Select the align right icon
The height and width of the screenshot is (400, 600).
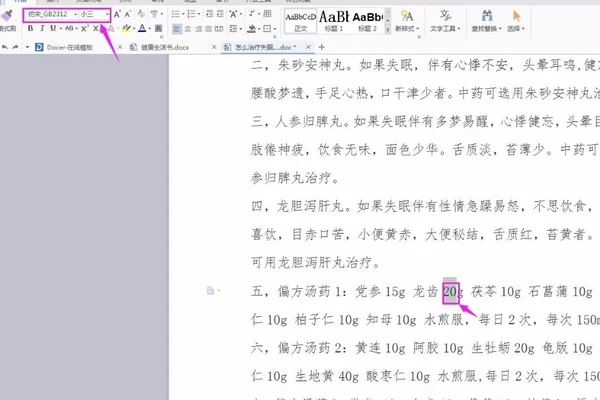tap(198, 29)
